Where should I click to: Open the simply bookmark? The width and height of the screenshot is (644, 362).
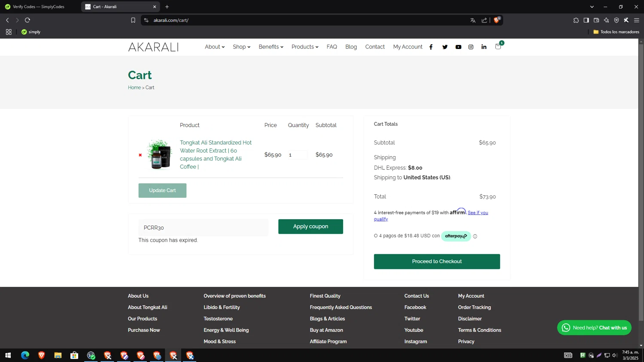tap(31, 32)
